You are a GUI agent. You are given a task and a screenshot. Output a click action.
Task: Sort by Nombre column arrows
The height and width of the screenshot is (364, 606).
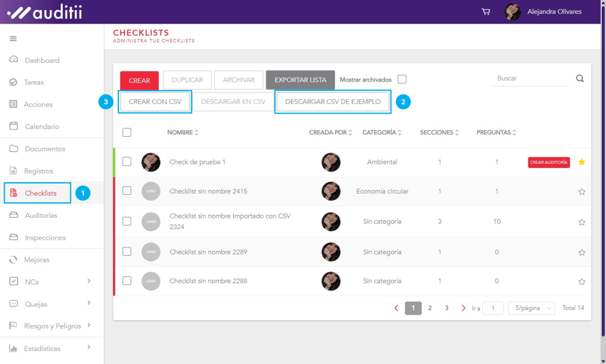tap(196, 133)
